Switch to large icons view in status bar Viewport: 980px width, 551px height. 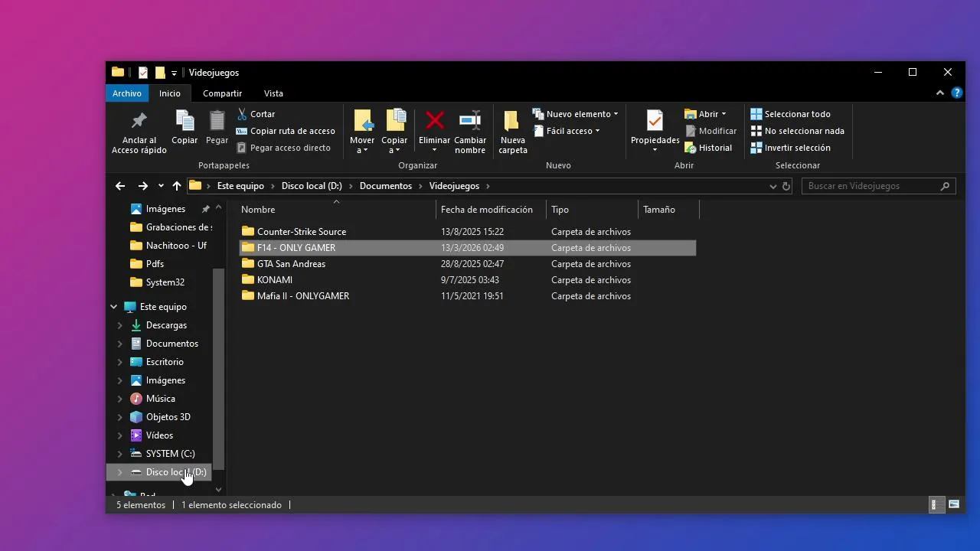(x=954, y=504)
